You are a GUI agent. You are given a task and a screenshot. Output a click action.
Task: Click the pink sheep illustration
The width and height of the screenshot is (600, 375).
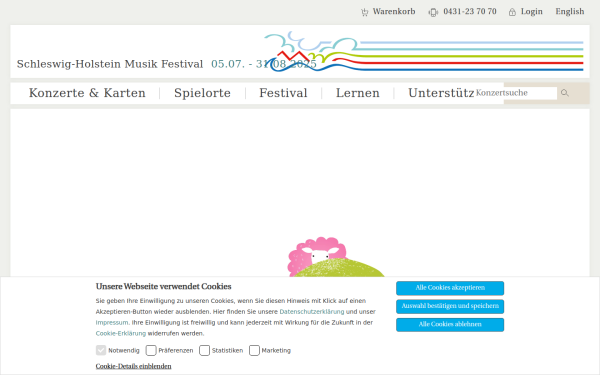(x=317, y=256)
